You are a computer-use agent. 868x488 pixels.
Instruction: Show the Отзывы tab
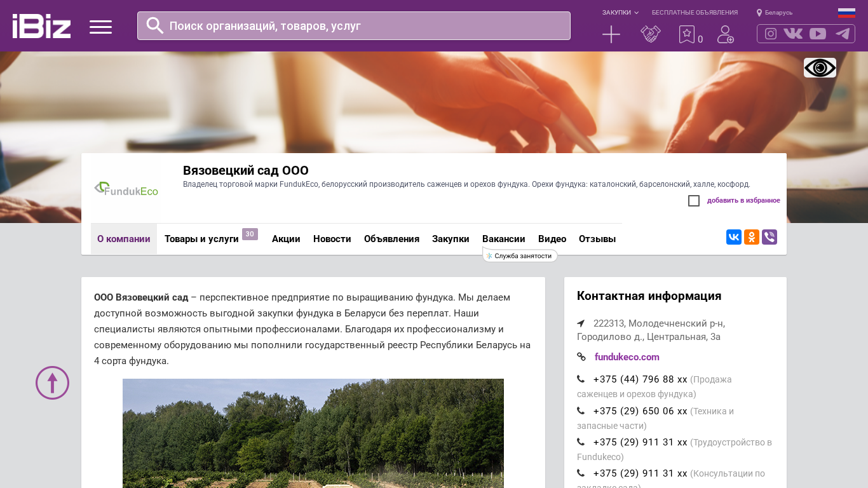597,239
